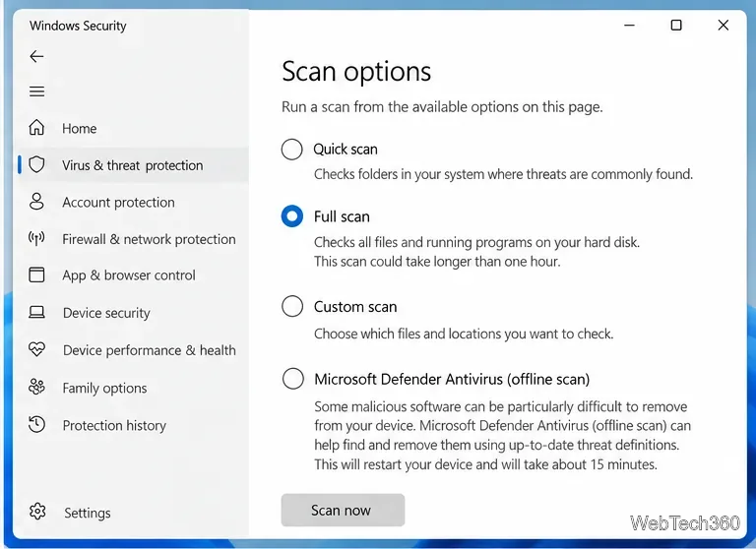Click the Account protection person icon
Screen dimensions: 756x549
36,202
